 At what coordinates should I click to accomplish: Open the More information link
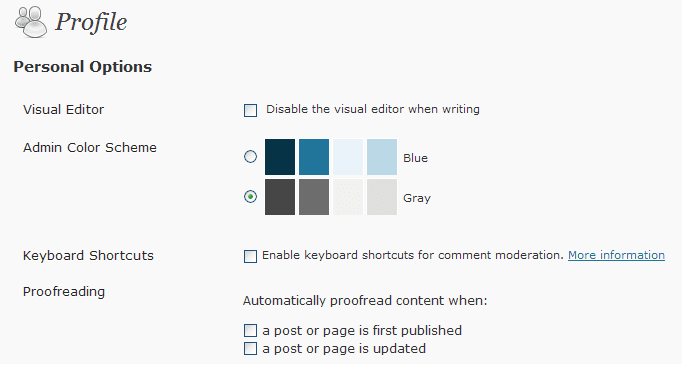pyautogui.click(x=616, y=255)
